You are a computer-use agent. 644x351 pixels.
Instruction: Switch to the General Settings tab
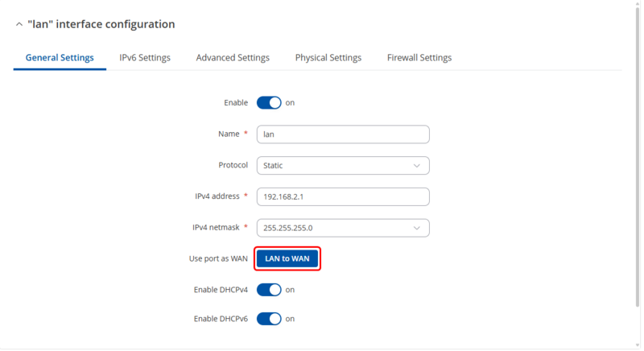pyautogui.click(x=60, y=58)
